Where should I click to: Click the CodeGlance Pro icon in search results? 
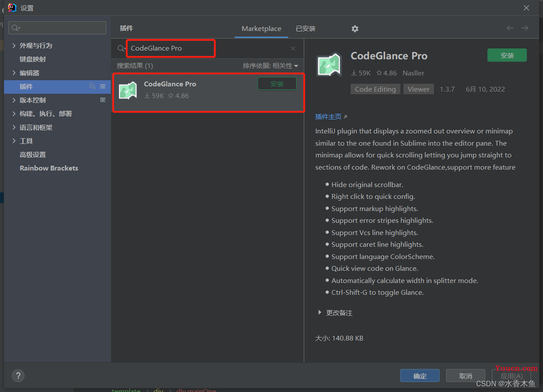(128, 90)
